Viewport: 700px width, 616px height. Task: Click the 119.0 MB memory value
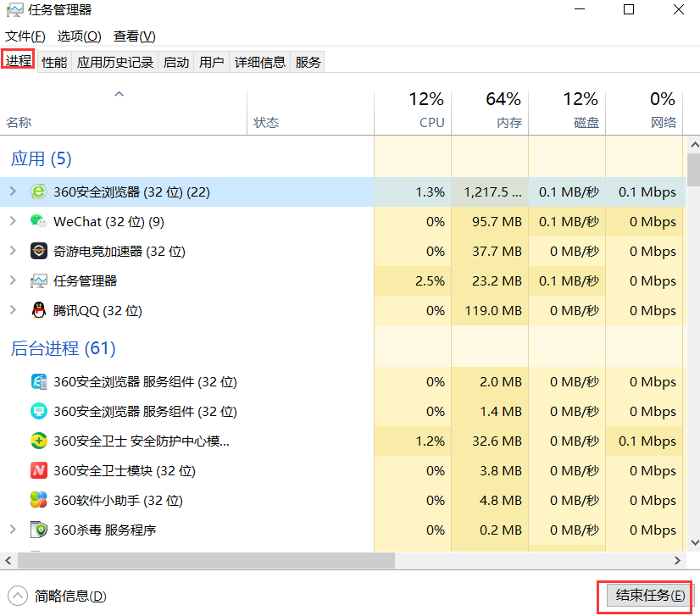tap(493, 310)
